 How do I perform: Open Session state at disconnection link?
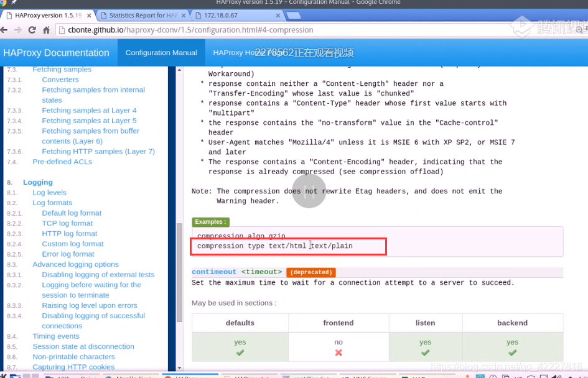point(83,346)
